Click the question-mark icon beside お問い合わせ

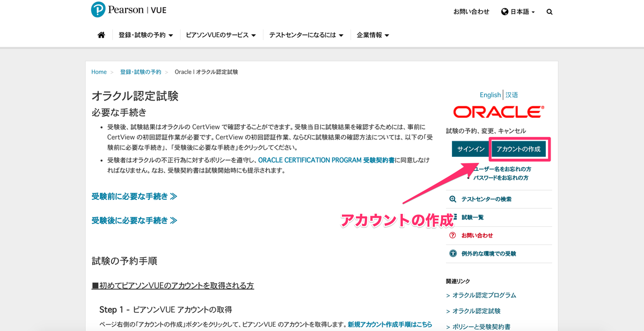452,235
